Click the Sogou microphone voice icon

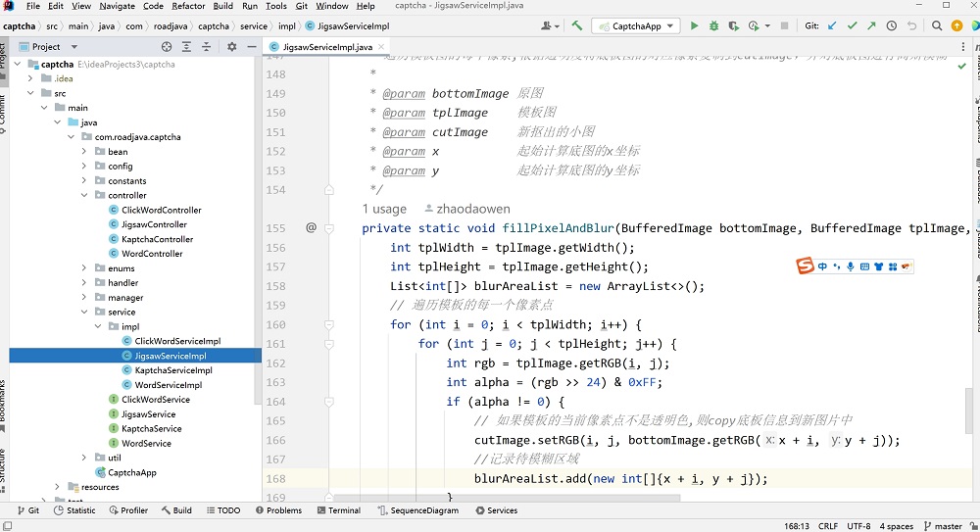pyautogui.click(x=850, y=266)
